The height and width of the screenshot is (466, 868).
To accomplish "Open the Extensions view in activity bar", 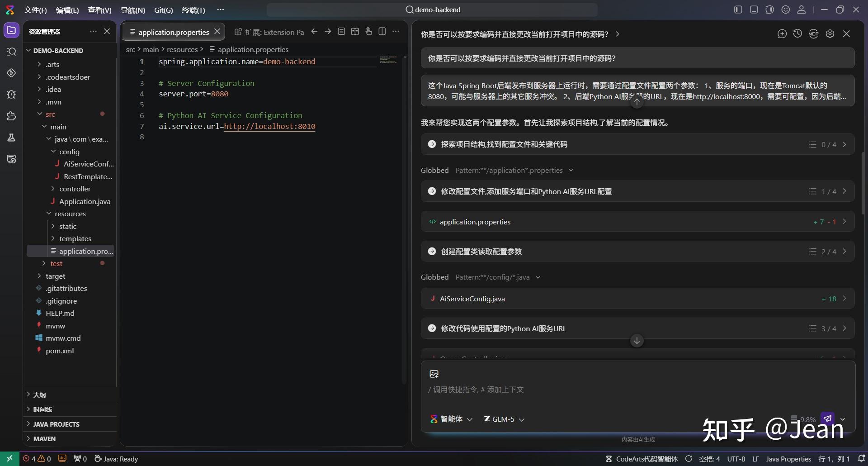I will pos(11,116).
